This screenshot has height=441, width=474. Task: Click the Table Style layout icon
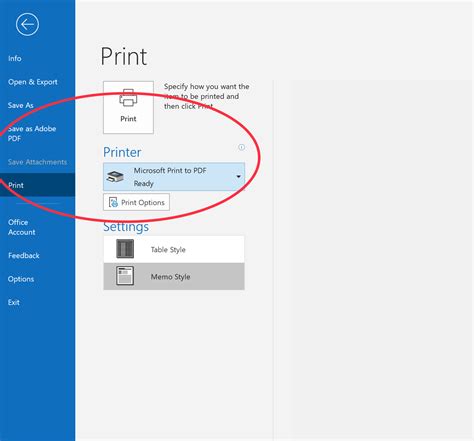[125, 249]
